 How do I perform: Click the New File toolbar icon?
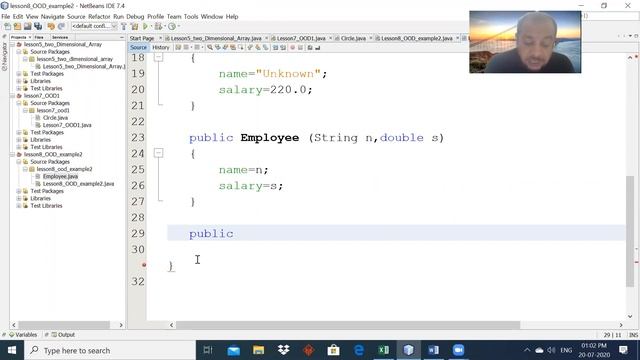coord(8,27)
